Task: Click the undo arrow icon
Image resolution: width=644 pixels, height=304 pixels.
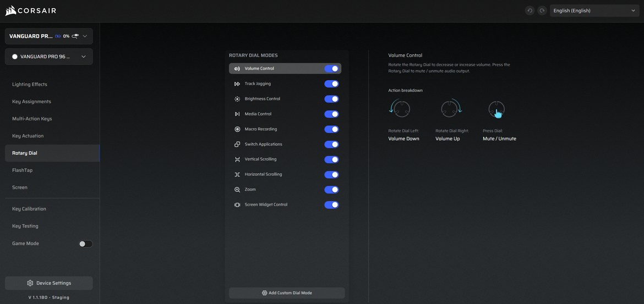Action: 530,11
